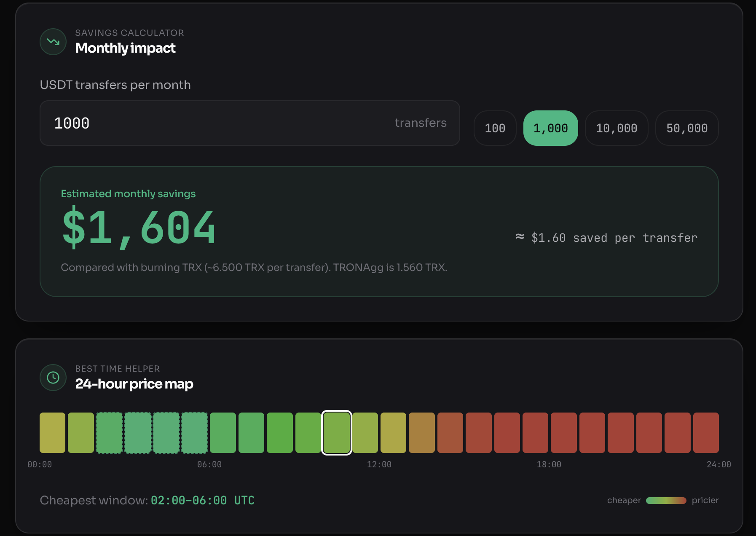
Task: Click the 'pricier' legend label
Action: click(705, 501)
